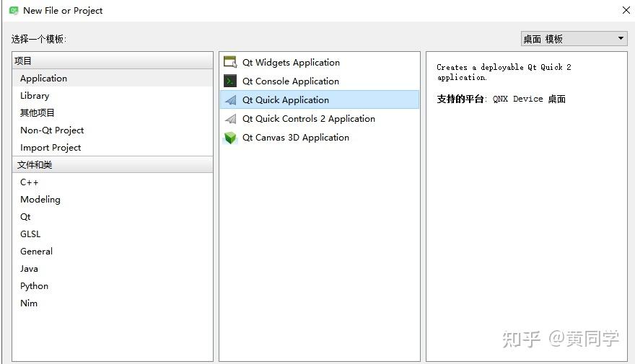
Task: Click the green Qt Canvas 3D Application icon
Action: point(230,138)
